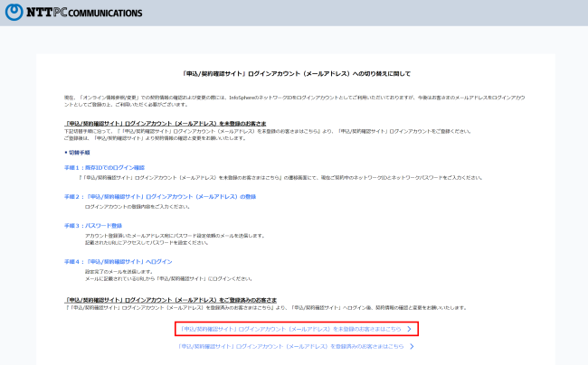Click the page title about ログインアカウント切り替え
This screenshot has height=365, width=588.
pos(296,74)
